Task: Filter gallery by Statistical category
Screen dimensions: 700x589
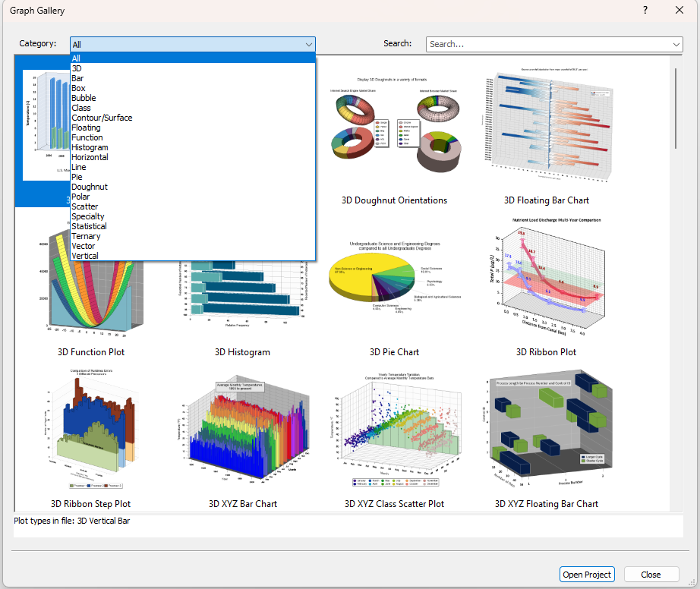Action: pos(89,225)
